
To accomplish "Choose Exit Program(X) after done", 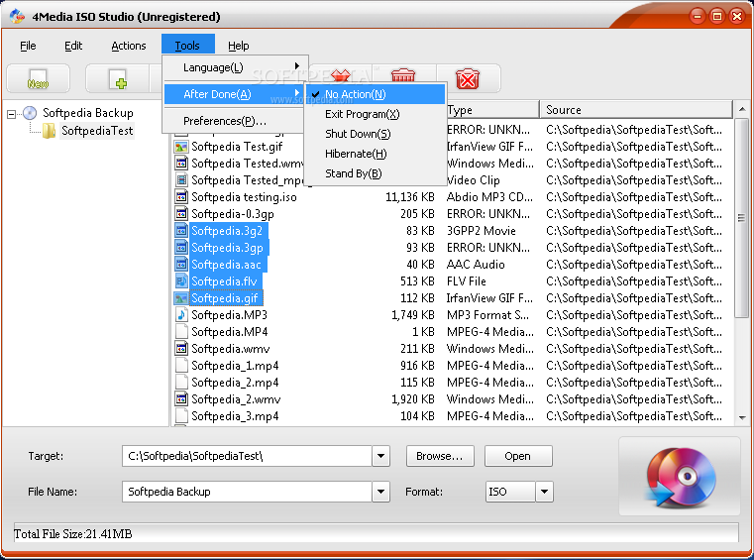I will pyautogui.click(x=376, y=114).
